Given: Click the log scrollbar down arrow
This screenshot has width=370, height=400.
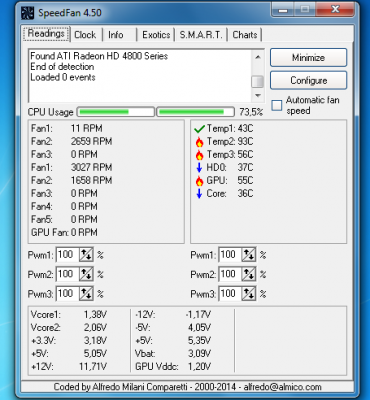Looking at the screenshot, I should click(258, 96).
